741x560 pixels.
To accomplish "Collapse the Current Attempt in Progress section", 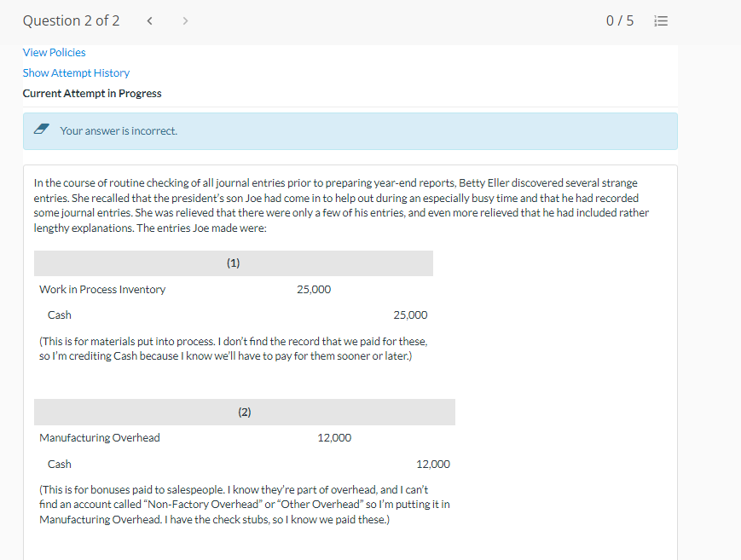I will coord(92,93).
